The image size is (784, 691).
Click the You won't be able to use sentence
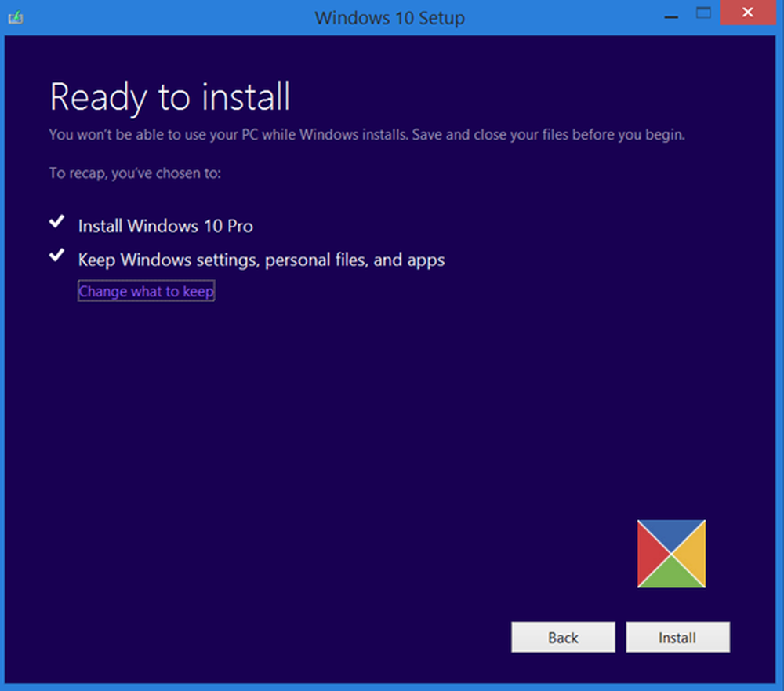tap(227, 135)
